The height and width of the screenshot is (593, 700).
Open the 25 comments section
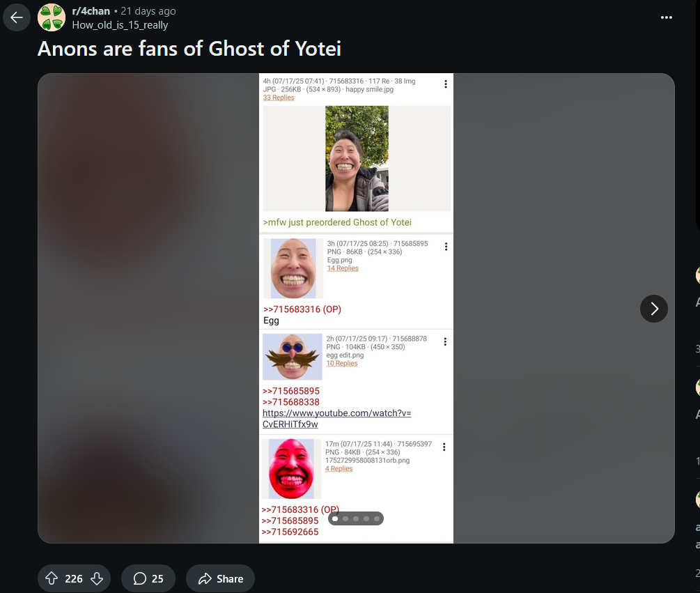(148, 578)
